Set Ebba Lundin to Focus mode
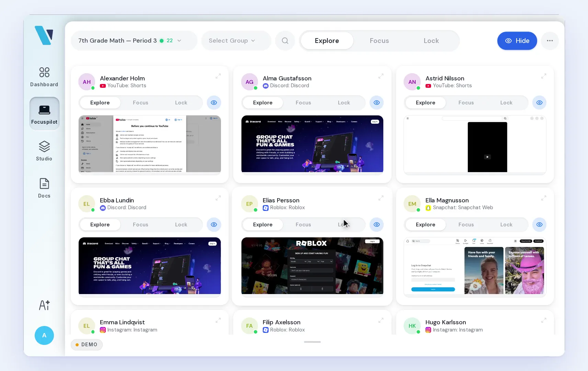 pyautogui.click(x=140, y=225)
